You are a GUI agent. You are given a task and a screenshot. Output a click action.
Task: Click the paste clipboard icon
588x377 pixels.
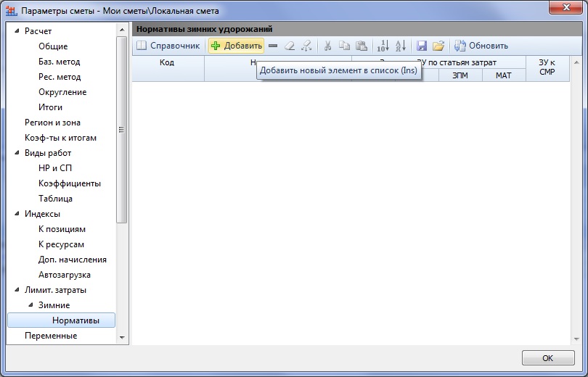click(361, 46)
